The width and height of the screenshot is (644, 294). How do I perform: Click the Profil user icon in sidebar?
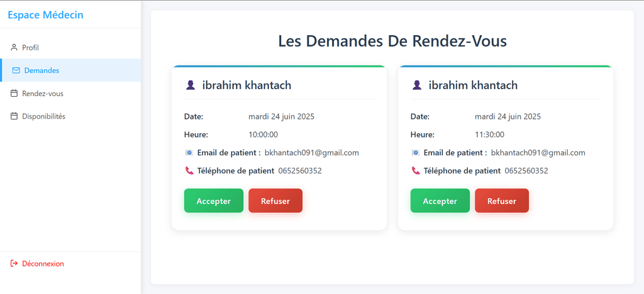[x=14, y=47]
